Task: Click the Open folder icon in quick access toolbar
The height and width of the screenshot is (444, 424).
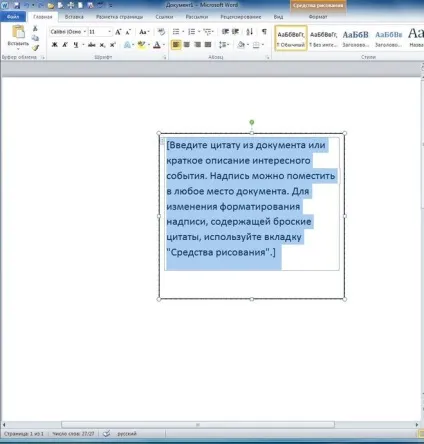Action: coord(51,5)
